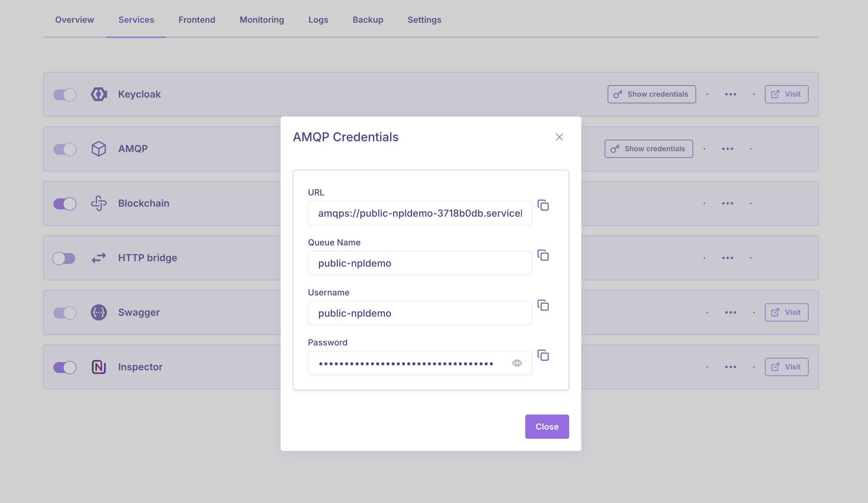Click the Swagger logo icon
The height and width of the screenshot is (503, 868).
pyautogui.click(x=99, y=312)
